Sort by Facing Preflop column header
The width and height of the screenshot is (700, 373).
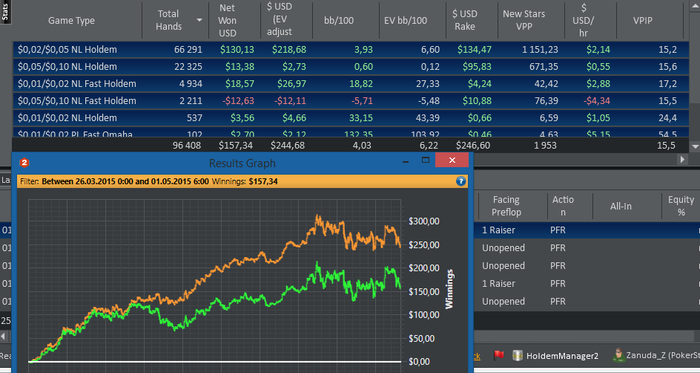click(506, 206)
